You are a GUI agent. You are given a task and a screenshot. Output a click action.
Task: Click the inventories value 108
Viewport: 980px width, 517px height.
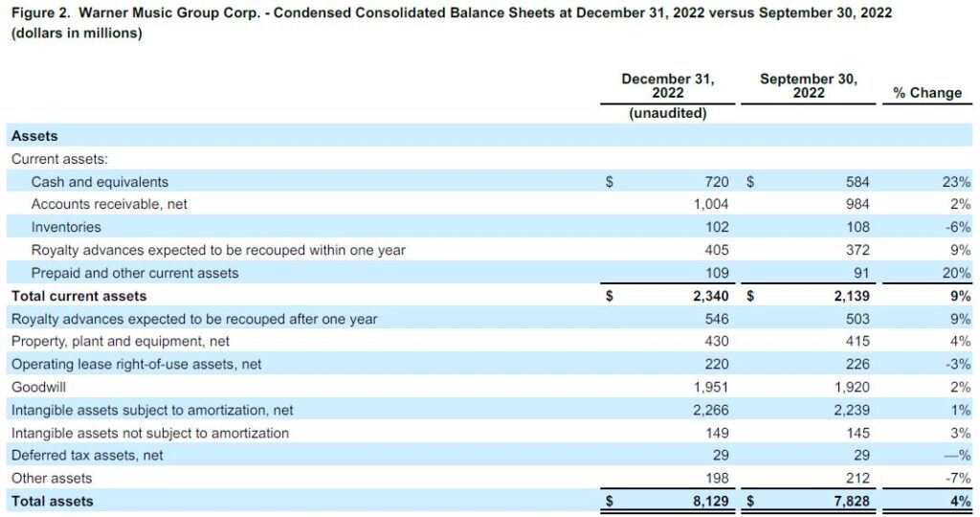(x=857, y=227)
